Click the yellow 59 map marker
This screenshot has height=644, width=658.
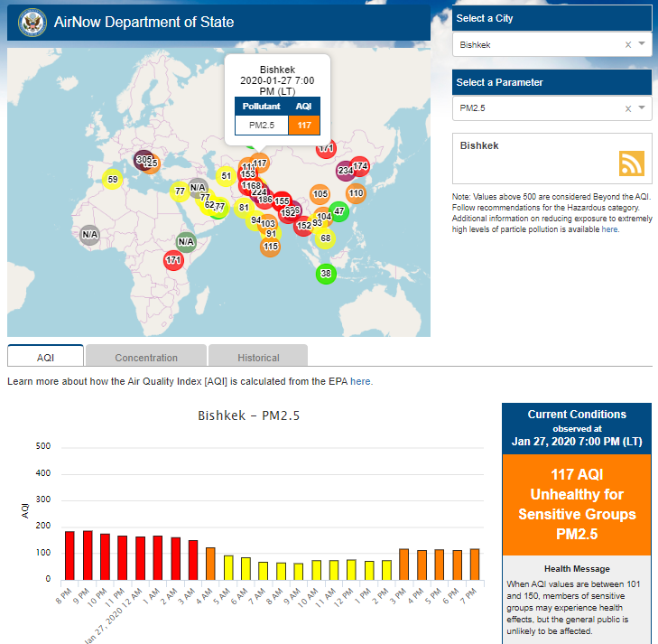click(112, 179)
